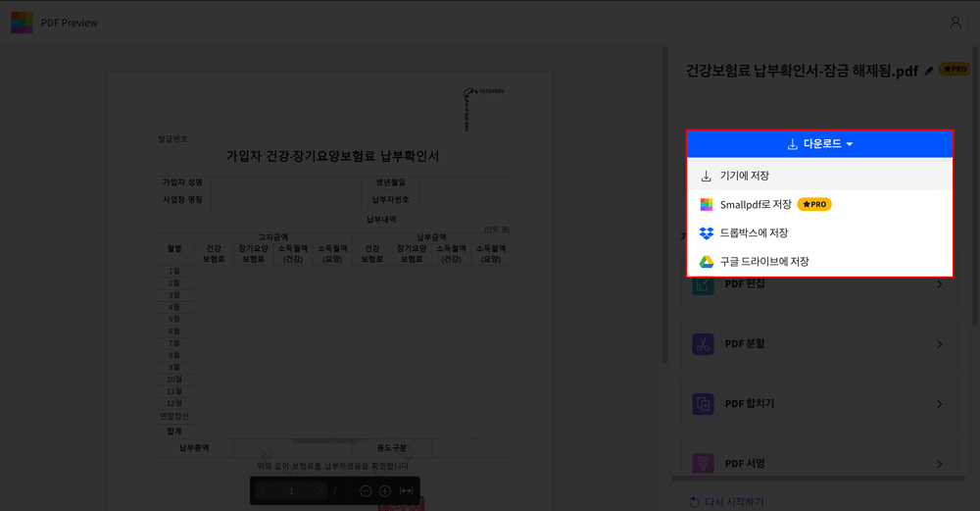Expand PDF 분할 chevron arrow

point(940,344)
